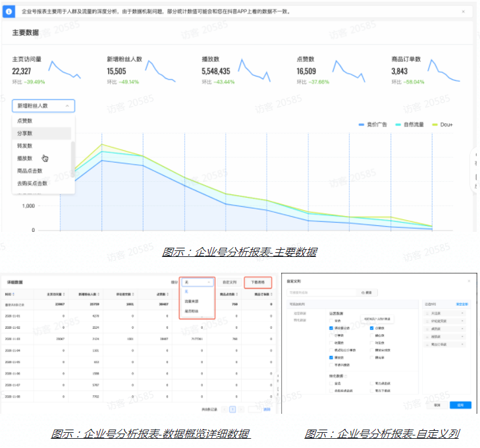Image resolution: width=480 pixels, height=448 pixels.
Task: Open the 新增粉丝人数 metric dropdown
Action: [43, 105]
